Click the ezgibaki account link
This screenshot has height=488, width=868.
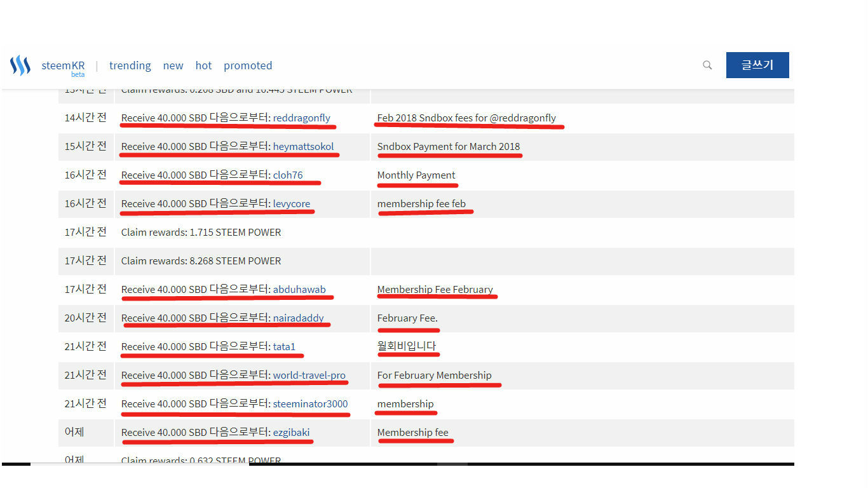tap(292, 432)
